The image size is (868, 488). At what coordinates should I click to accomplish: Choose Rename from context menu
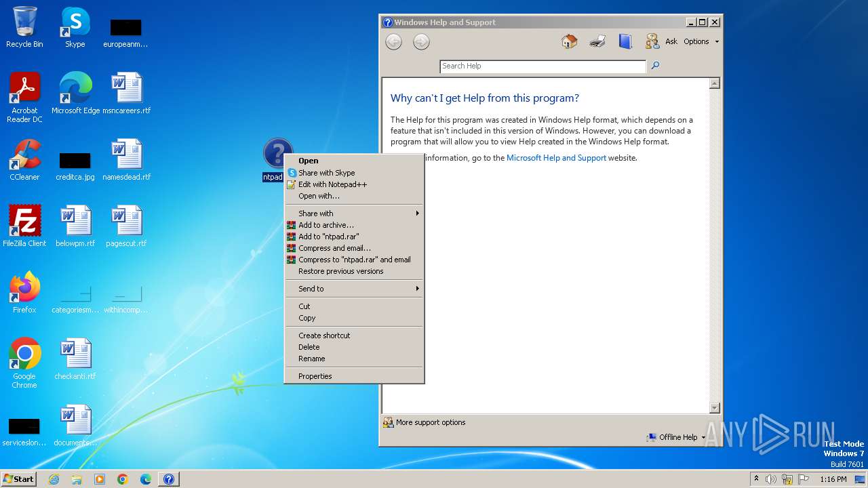pos(354,359)
